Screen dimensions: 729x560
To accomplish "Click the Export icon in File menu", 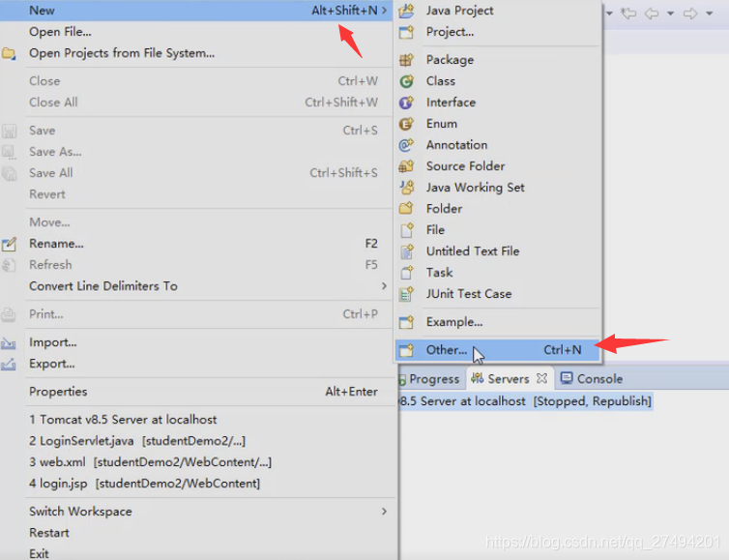I will [x=9, y=365].
